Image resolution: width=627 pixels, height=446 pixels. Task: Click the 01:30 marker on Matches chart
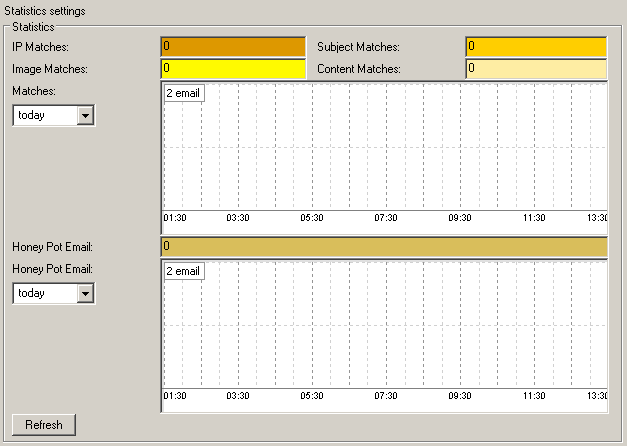[x=176, y=218]
